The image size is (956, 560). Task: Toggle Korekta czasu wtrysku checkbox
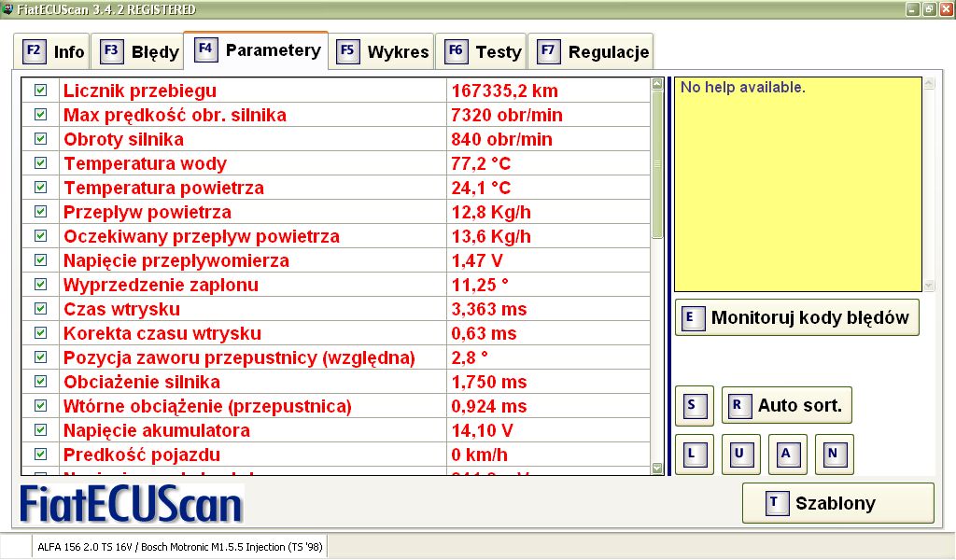pyautogui.click(x=40, y=332)
